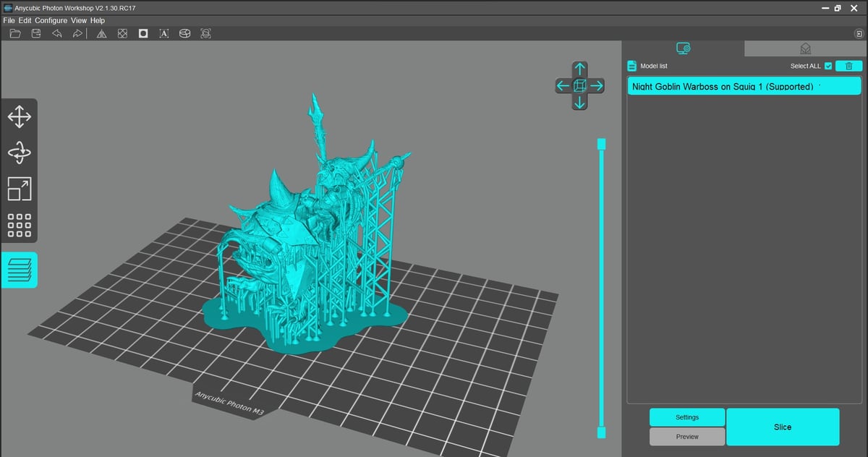Save project using the disk icon
This screenshot has width=868, height=457.
tap(36, 33)
